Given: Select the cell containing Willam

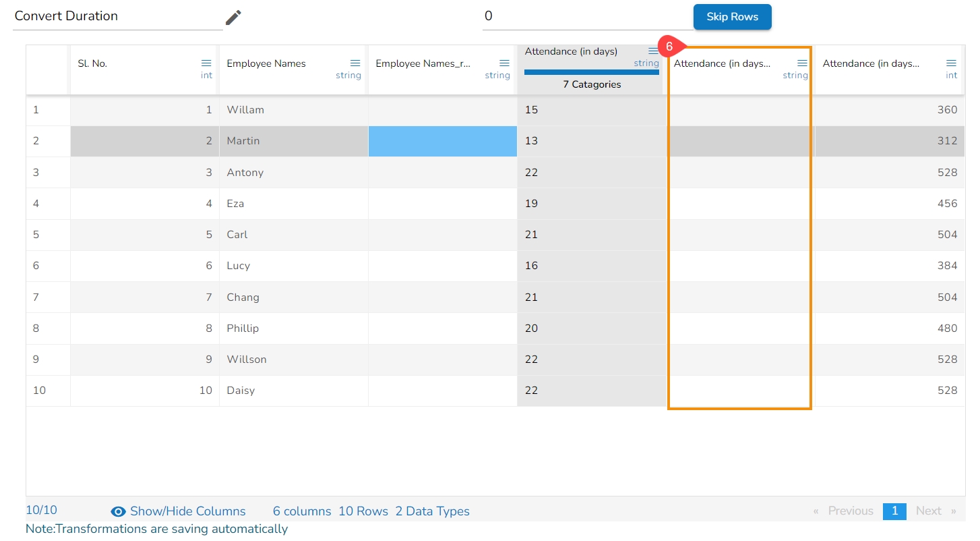Looking at the screenshot, I should pyautogui.click(x=245, y=110).
